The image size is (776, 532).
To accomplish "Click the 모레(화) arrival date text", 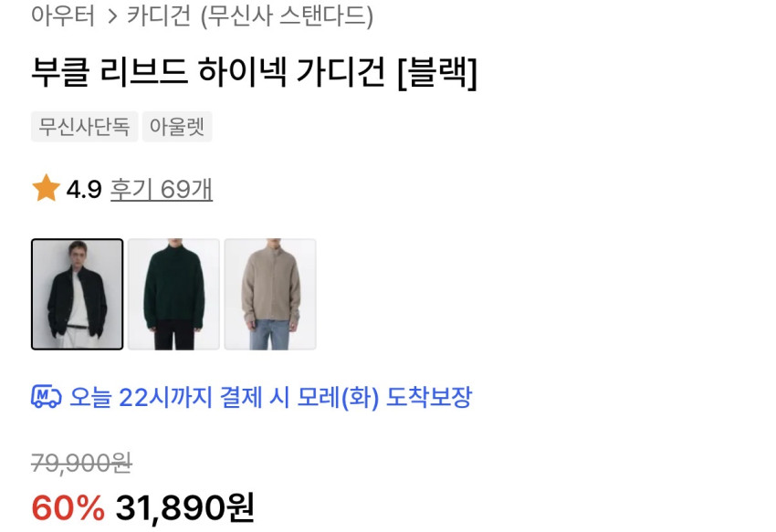I will pos(338,397).
